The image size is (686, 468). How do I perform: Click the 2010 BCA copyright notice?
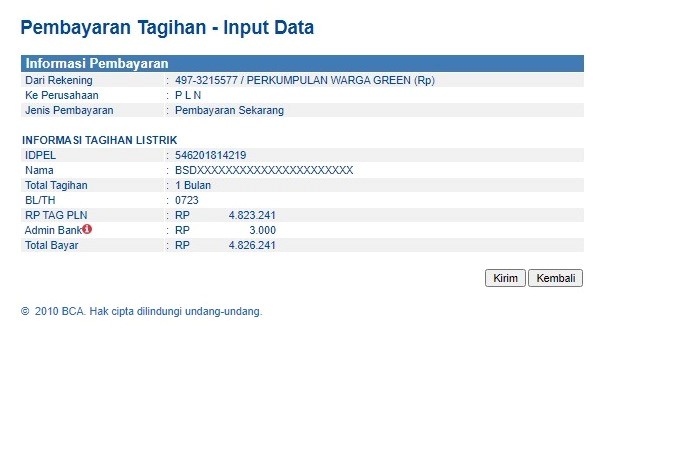pos(141,311)
